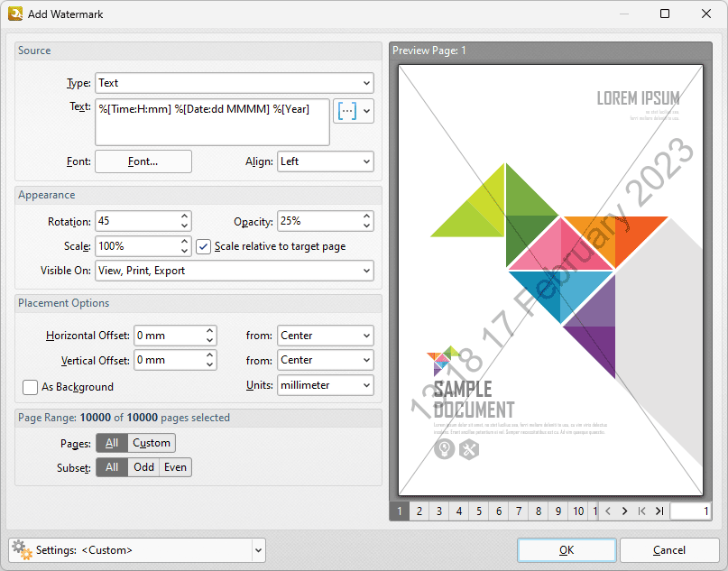Open Horizontal Offset from dropdown

coord(326,336)
